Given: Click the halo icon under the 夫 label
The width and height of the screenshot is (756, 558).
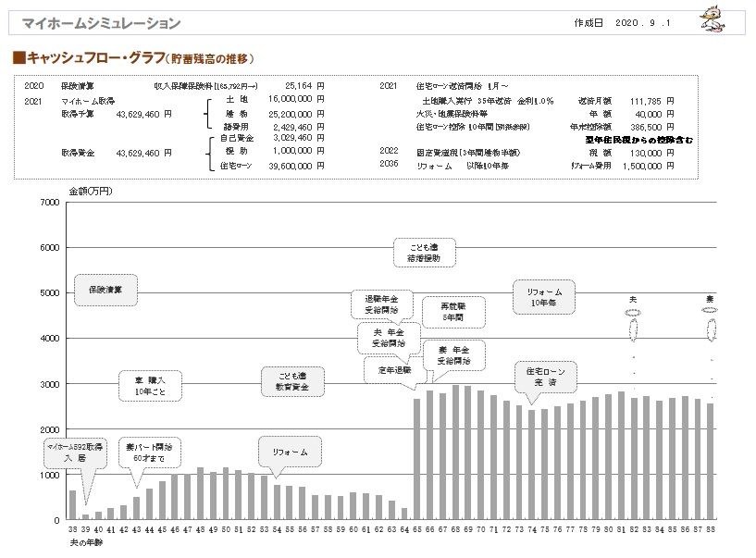Looking at the screenshot, I should pos(633,313).
